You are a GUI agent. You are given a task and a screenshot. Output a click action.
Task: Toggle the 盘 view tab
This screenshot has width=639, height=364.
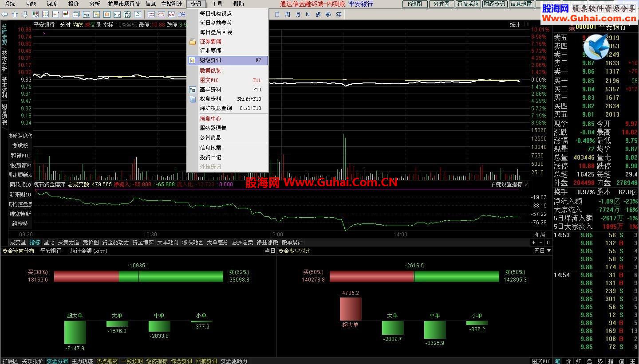pos(590,361)
